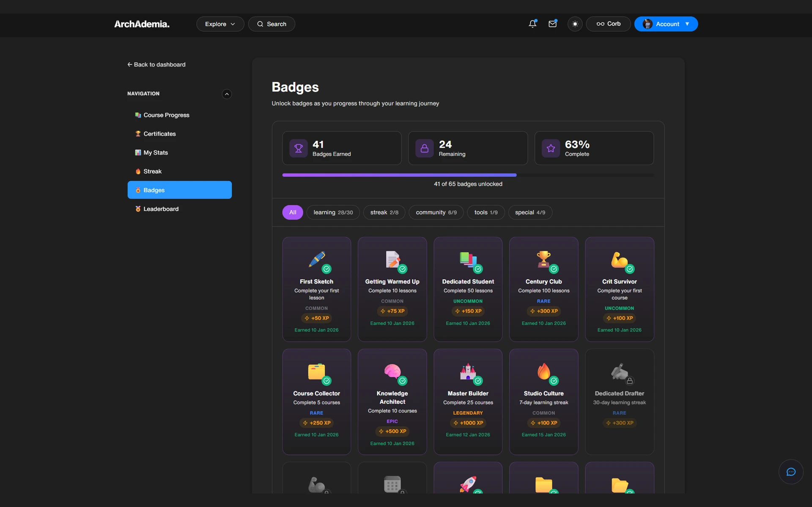The width and height of the screenshot is (812, 507).
Task: Click the Streak flame icon
Action: coord(137,171)
